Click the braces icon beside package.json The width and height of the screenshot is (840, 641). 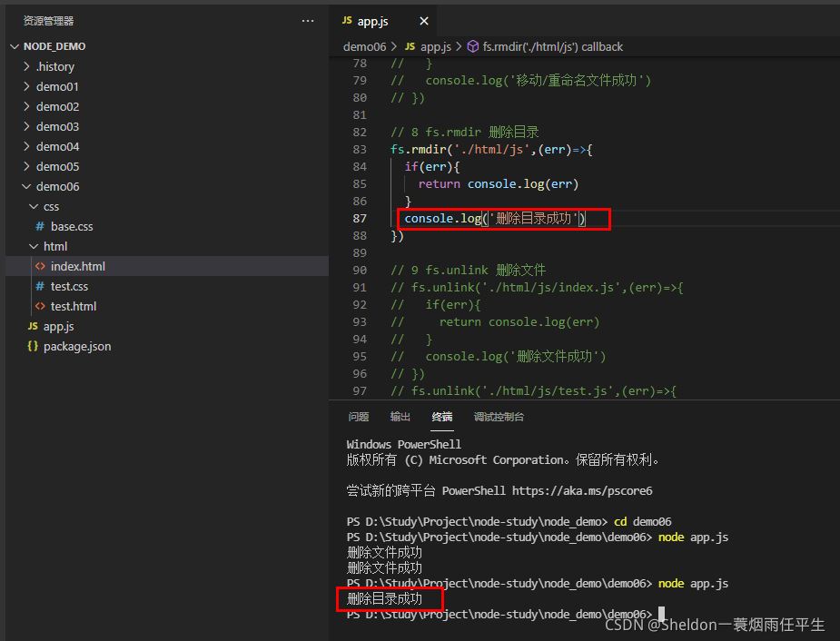click(33, 346)
